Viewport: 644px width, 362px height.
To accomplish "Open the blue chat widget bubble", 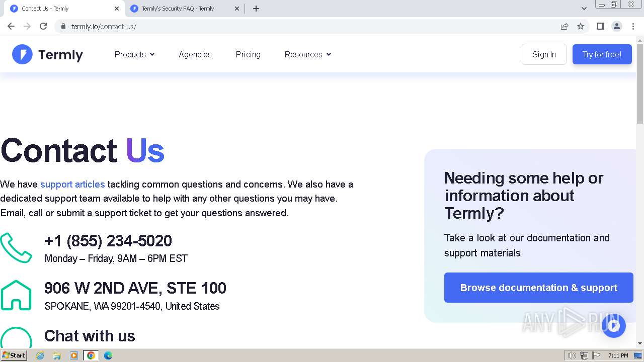I will tap(613, 326).
